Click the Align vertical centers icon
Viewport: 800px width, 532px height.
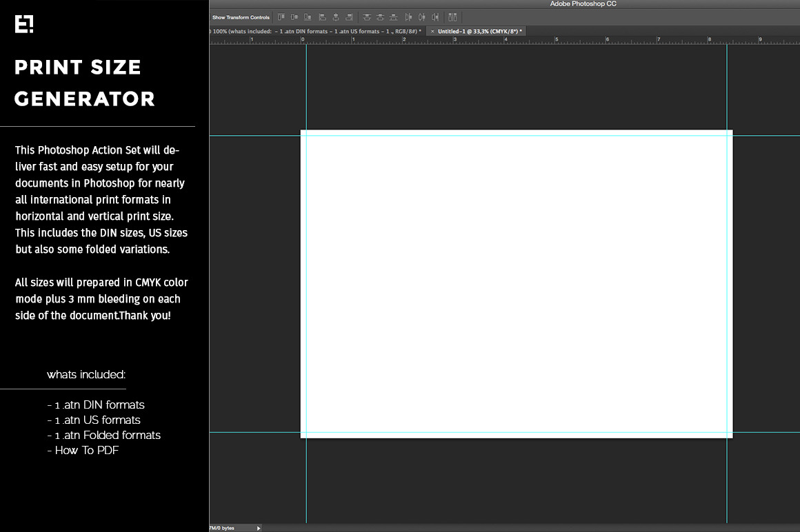pyautogui.click(x=294, y=17)
